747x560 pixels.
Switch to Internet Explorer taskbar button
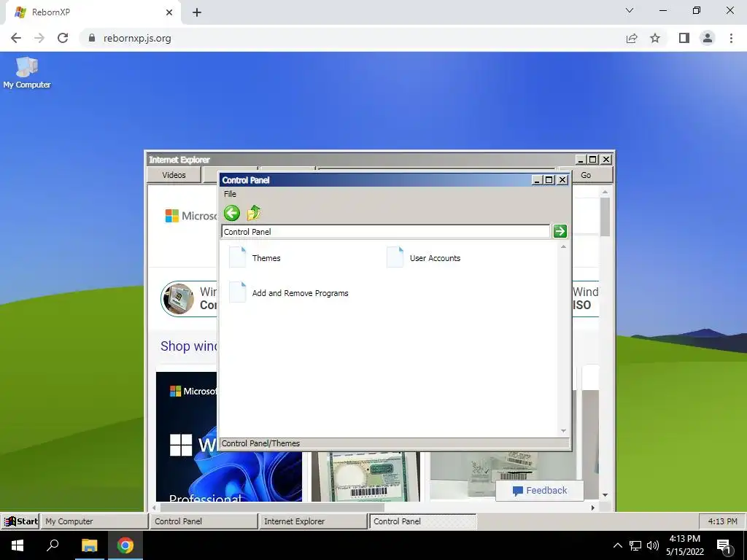pyautogui.click(x=313, y=521)
